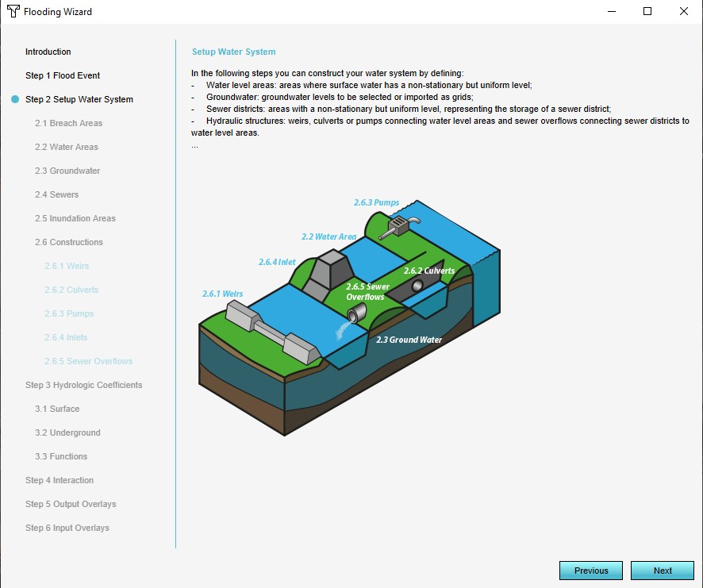This screenshot has width=703, height=588.
Task: Jump to 2.1 Breach Areas
Action: (x=68, y=124)
